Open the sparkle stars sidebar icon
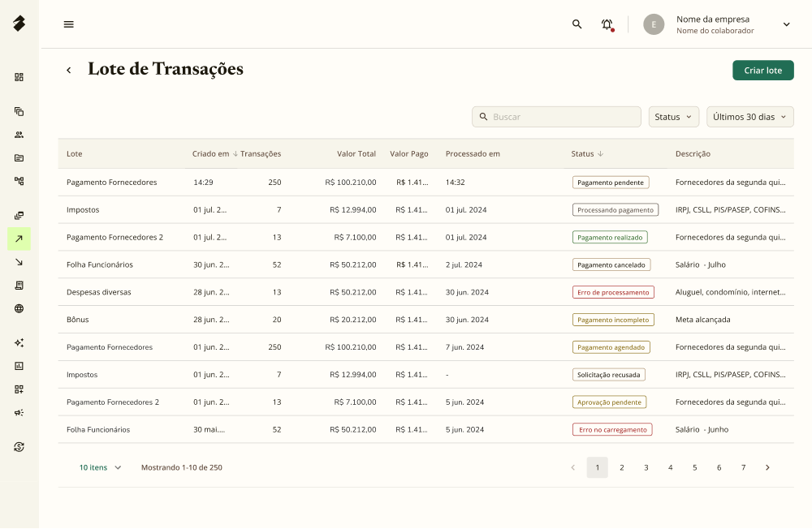 click(x=19, y=342)
